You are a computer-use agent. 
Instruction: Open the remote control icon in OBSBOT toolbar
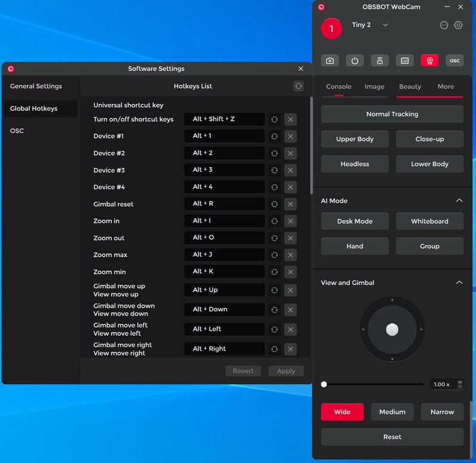click(x=380, y=61)
